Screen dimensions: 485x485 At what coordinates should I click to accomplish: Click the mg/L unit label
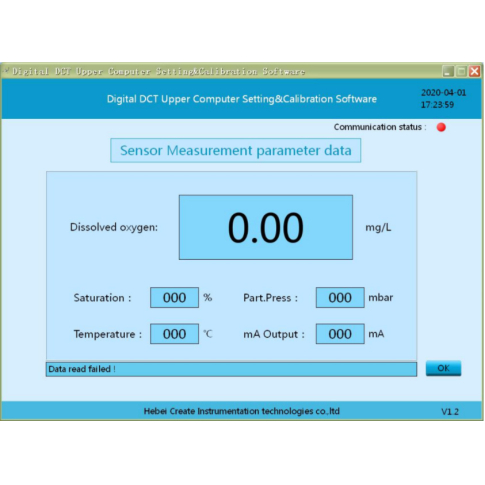378,227
